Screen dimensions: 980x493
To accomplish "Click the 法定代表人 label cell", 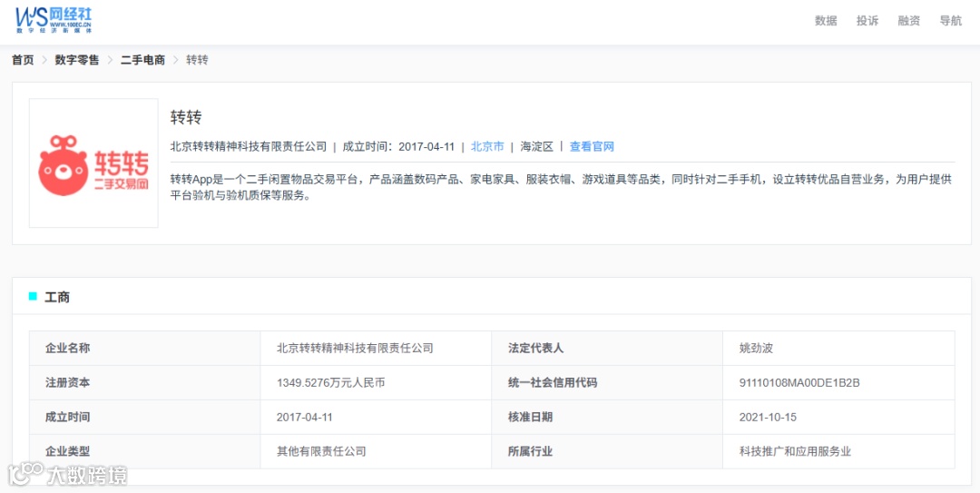I will point(607,348).
